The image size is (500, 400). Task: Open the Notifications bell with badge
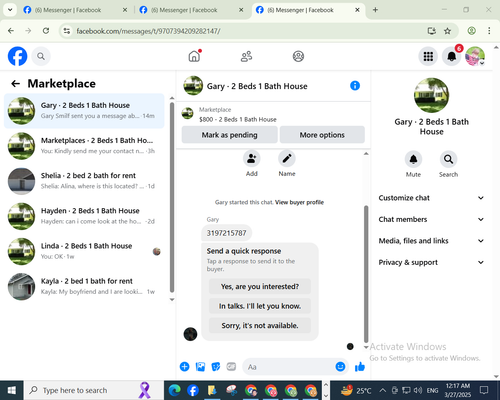coord(452,56)
